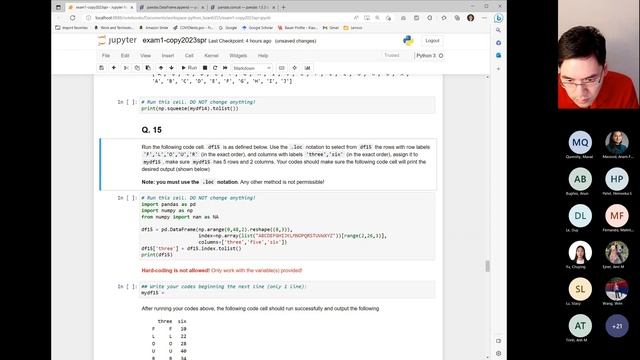Interrupt the kernel with the stop icon
The image size is (640, 360).
coord(205,68)
